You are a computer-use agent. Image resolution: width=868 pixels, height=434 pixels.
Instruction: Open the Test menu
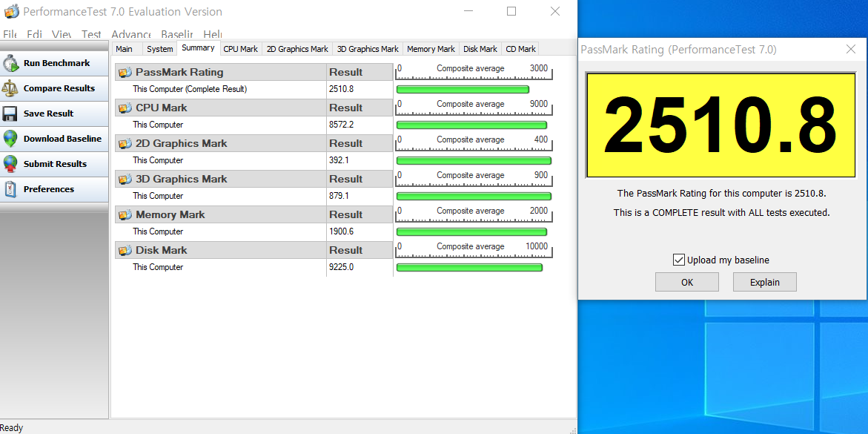coord(91,34)
